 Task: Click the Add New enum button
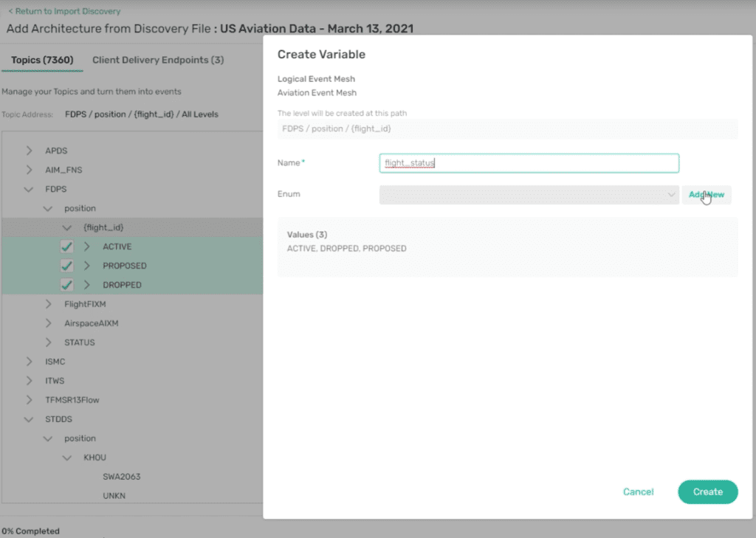coord(706,193)
